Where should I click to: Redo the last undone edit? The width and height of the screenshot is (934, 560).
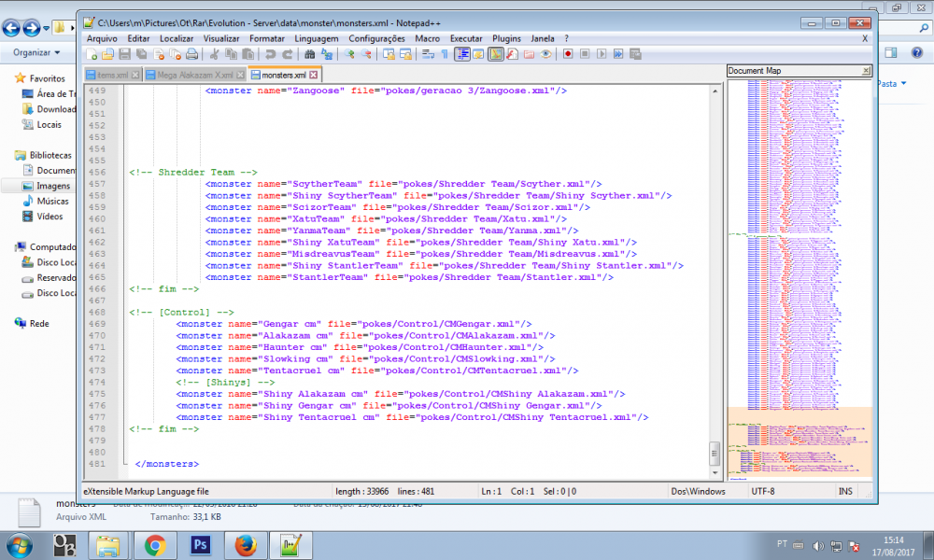tap(287, 54)
